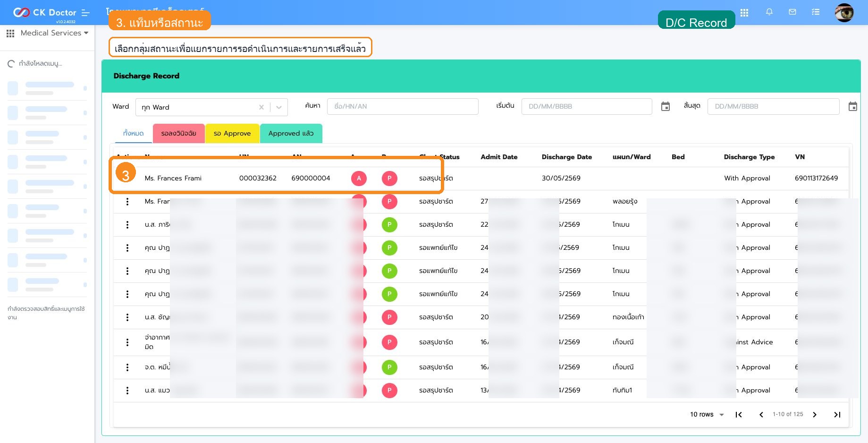Open the three-dot actions menu for จ.ต. row

click(127, 367)
